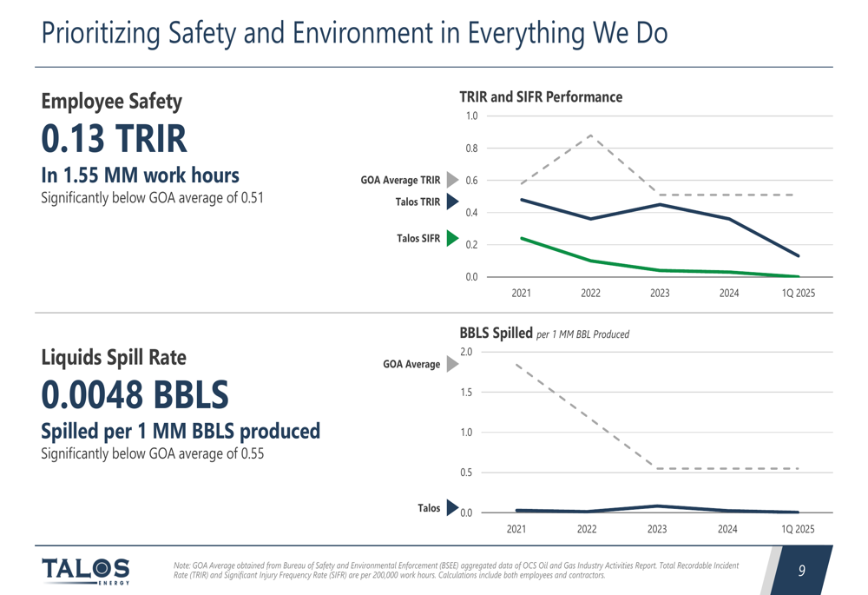Click the 2024 label under the TRIR chart
The height and width of the screenshot is (595, 868).
click(729, 293)
